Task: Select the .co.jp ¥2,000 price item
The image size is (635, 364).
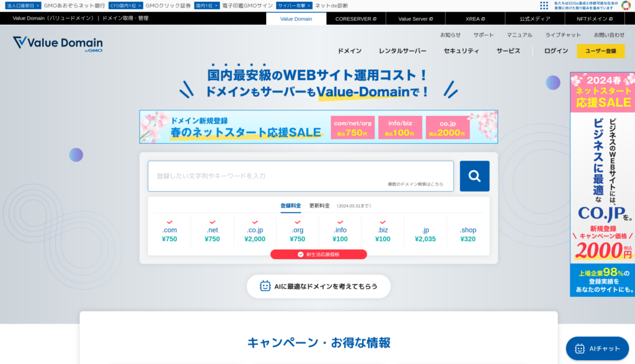Action: (x=255, y=232)
